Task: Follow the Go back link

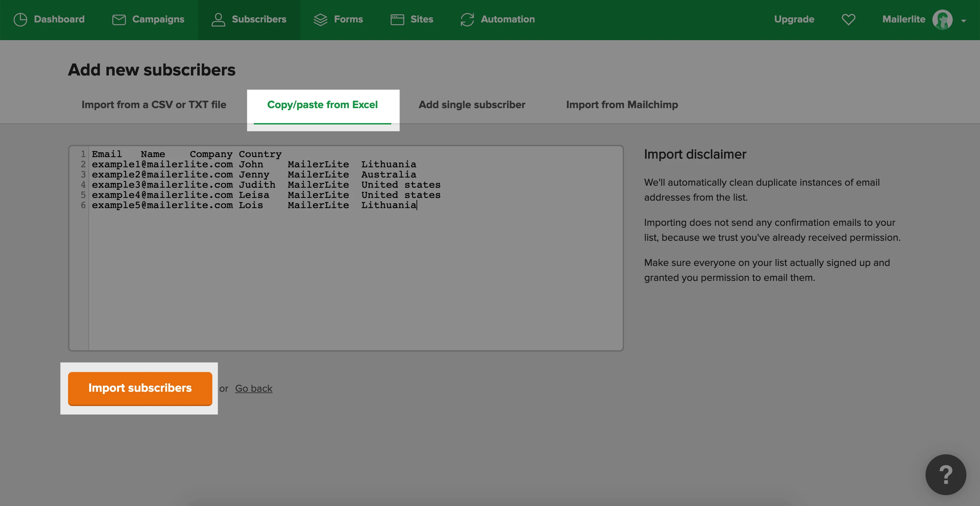Action: [x=254, y=389]
